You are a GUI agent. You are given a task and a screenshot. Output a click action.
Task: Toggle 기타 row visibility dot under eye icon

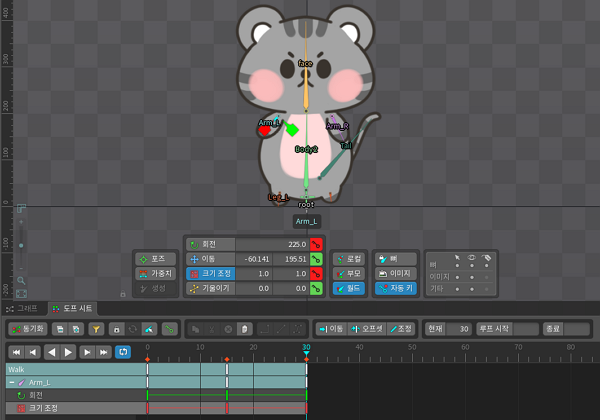tap(472, 289)
